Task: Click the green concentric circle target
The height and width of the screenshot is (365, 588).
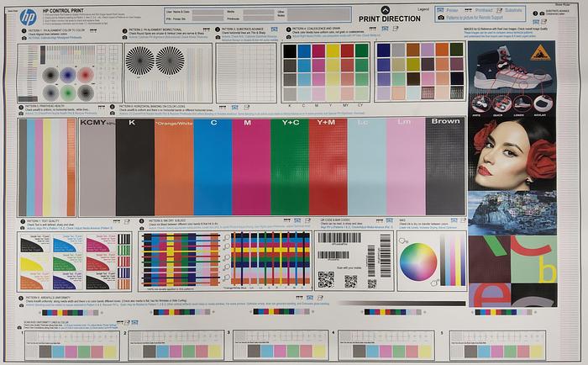Action: pos(68,93)
